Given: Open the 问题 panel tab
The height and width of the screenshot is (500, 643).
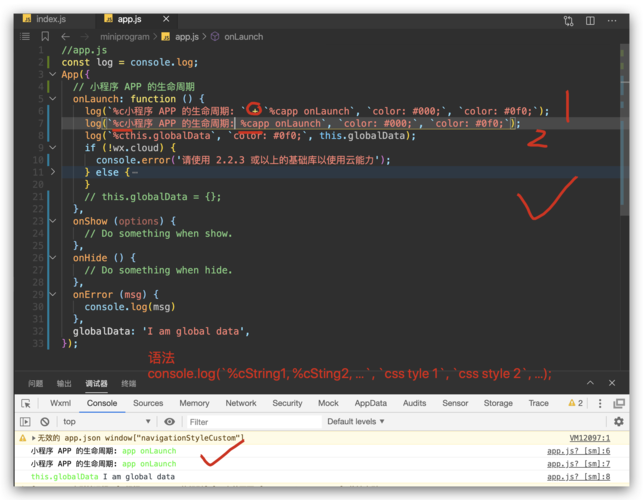Looking at the screenshot, I should (36, 384).
